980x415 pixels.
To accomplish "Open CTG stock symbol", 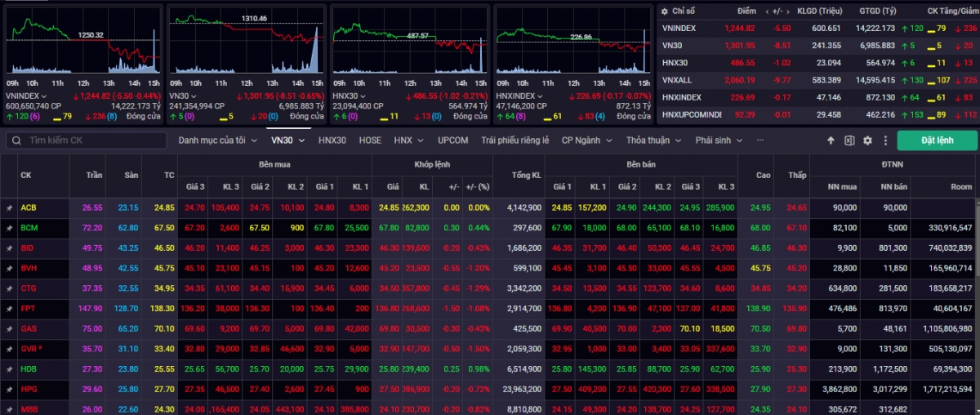I will pos(29,288).
